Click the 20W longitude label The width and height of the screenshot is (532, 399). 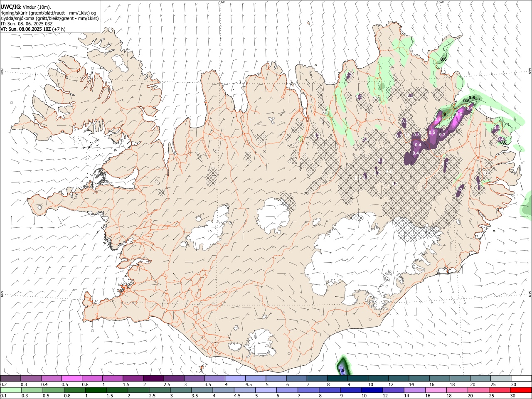click(221, 2)
